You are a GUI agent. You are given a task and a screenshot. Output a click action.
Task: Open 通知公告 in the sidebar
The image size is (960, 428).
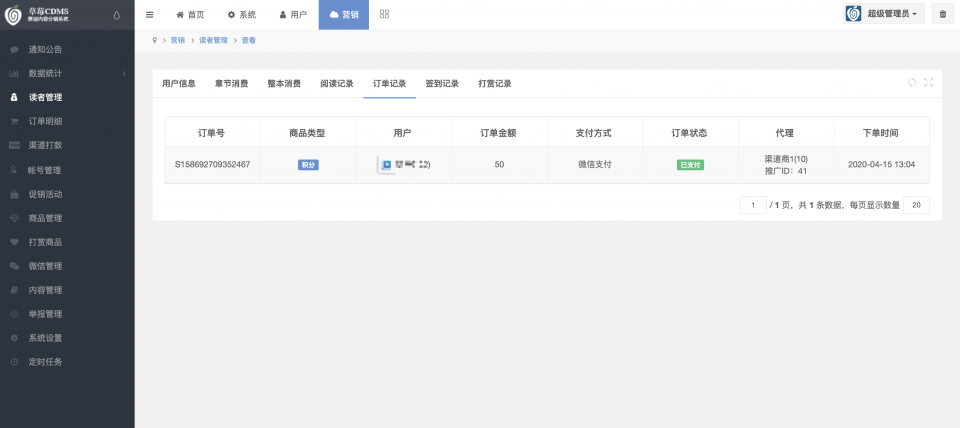click(x=67, y=50)
